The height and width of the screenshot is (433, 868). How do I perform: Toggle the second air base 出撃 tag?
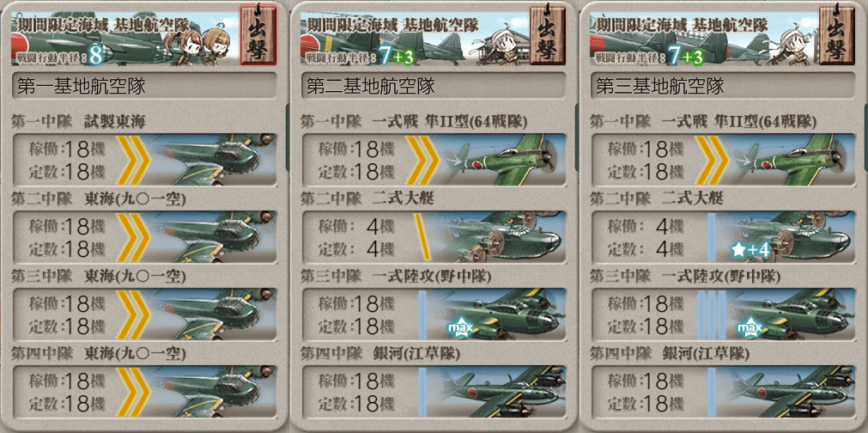547,35
